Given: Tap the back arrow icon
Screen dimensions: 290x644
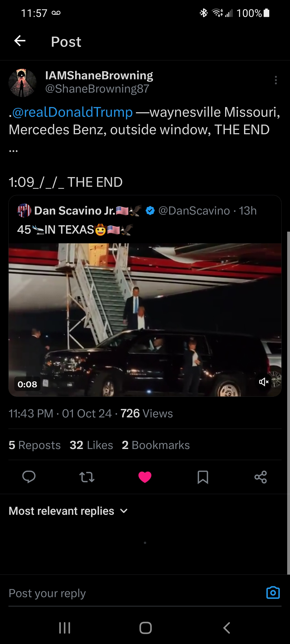Looking at the screenshot, I should 20,41.
